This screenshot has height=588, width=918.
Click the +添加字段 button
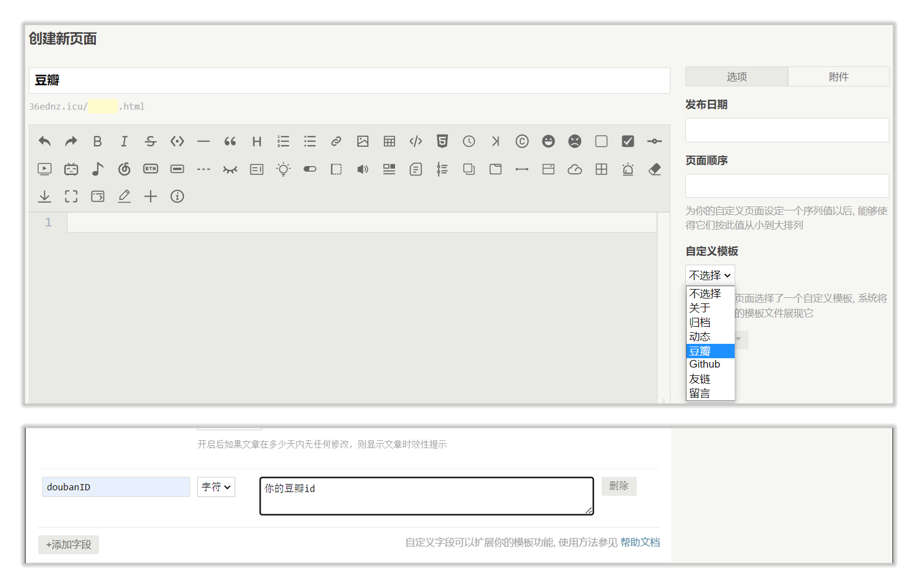[69, 545]
